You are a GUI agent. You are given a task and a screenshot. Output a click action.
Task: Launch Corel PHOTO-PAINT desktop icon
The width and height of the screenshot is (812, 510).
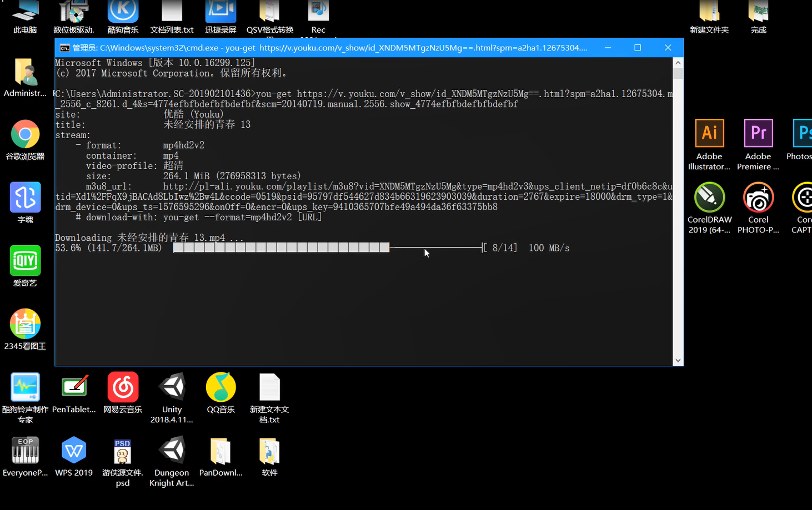click(x=758, y=208)
